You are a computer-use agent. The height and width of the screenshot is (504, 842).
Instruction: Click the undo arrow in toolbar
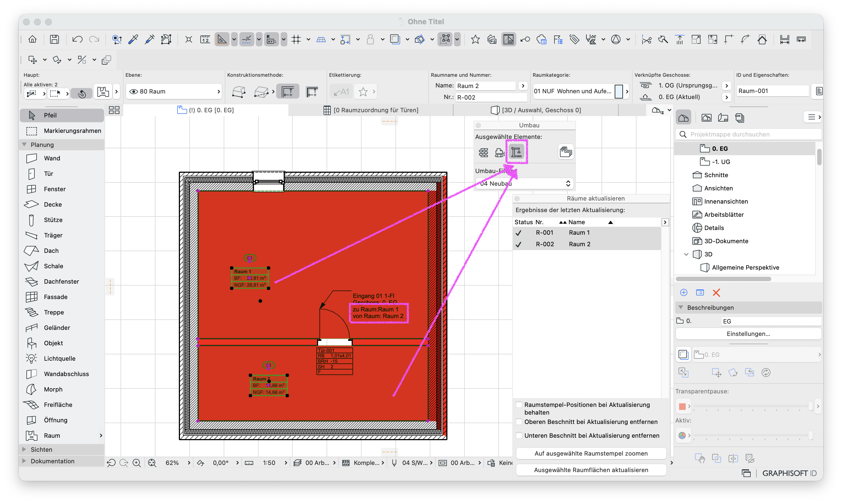coord(77,39)
